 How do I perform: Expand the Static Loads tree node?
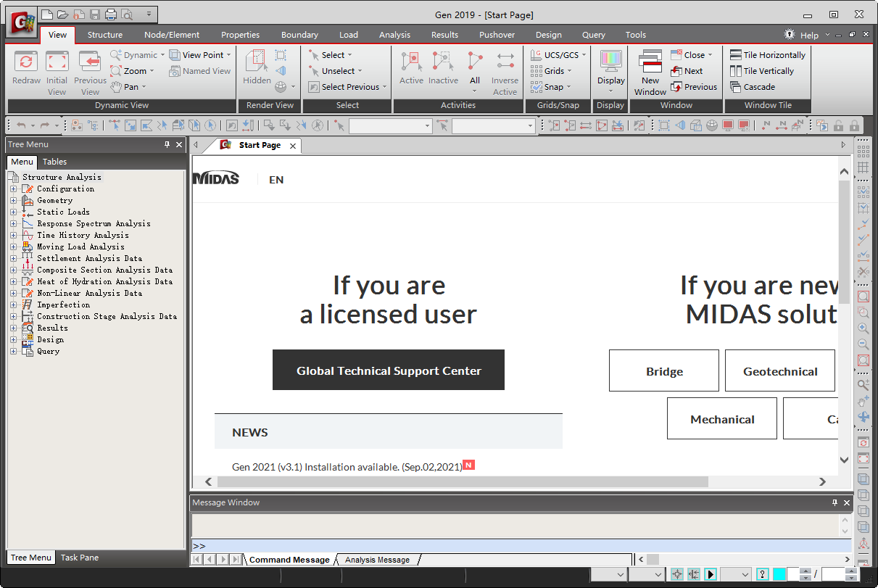(x=13, y=212)
